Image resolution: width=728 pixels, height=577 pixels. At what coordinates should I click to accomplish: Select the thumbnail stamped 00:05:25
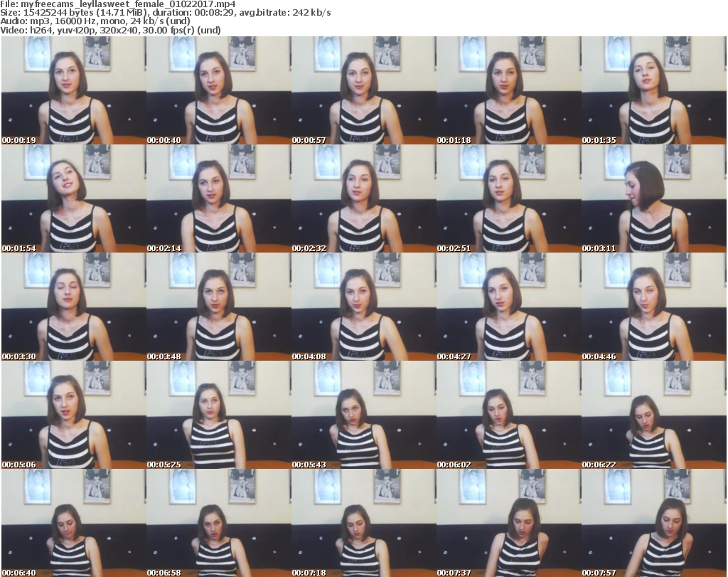pos(219,415)
